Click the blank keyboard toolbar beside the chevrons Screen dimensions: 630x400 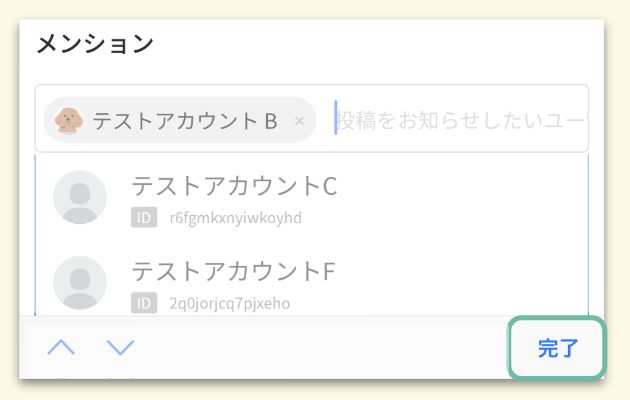(320, 348)
